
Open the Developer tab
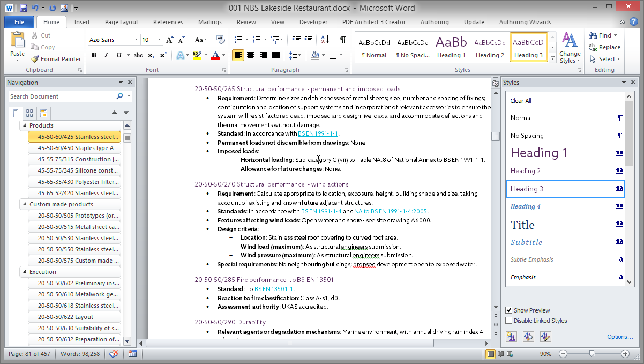313,22
